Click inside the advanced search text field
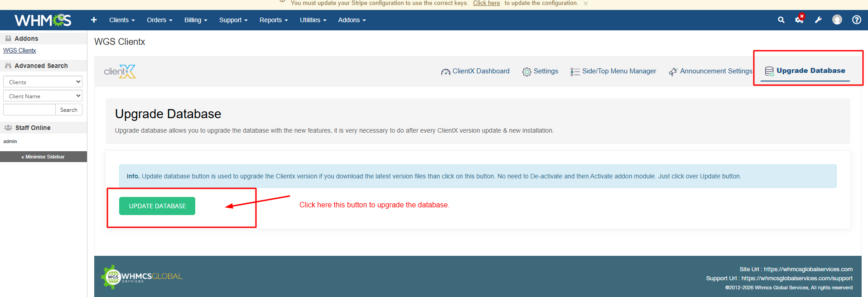The height and width of the screenshot is (297, 868). coord(29,110)
